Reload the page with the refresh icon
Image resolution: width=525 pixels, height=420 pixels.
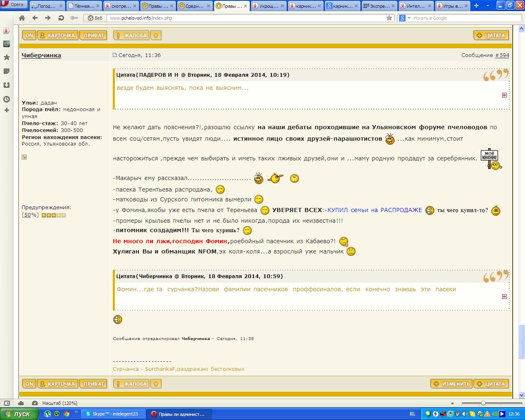pos(61,18)
